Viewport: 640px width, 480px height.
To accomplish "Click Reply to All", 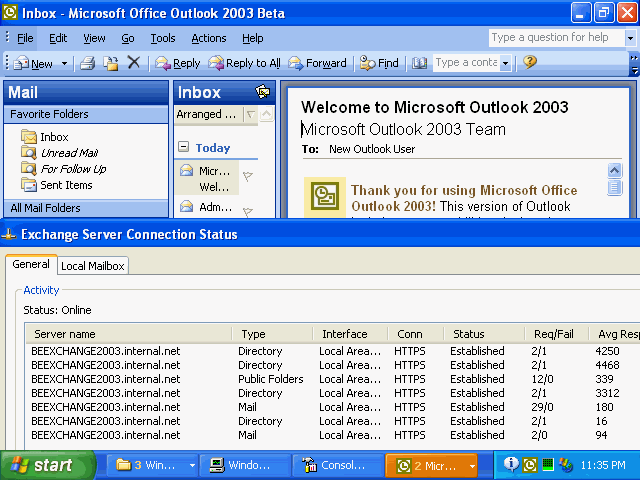I will coord(244,63).
